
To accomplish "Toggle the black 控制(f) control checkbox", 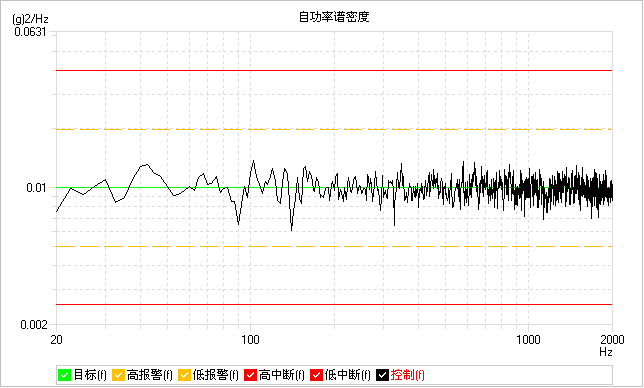I will click(382, 375).
